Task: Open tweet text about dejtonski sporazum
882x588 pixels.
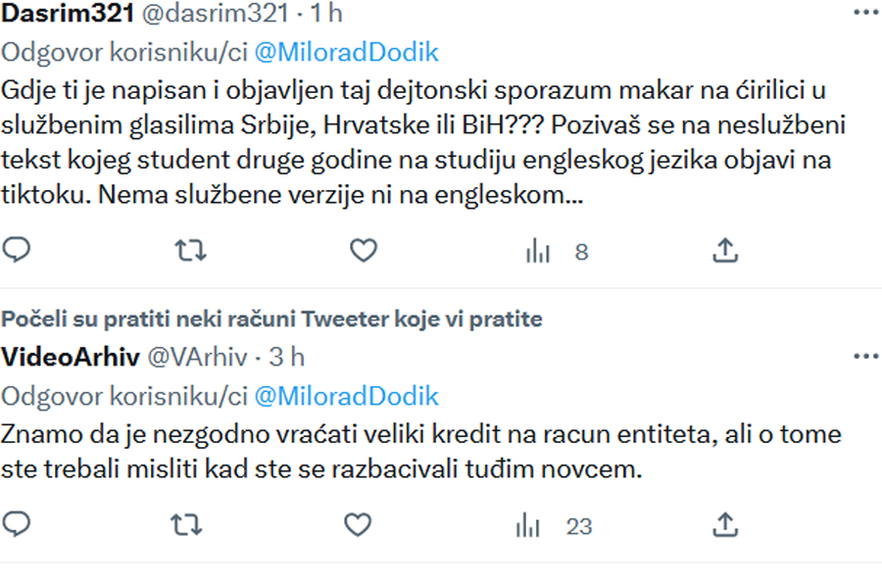Action: coord(423,142)
